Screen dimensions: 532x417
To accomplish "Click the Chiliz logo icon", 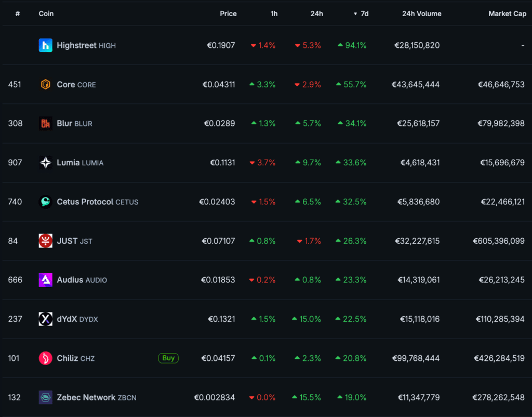I will click(46, 358).
